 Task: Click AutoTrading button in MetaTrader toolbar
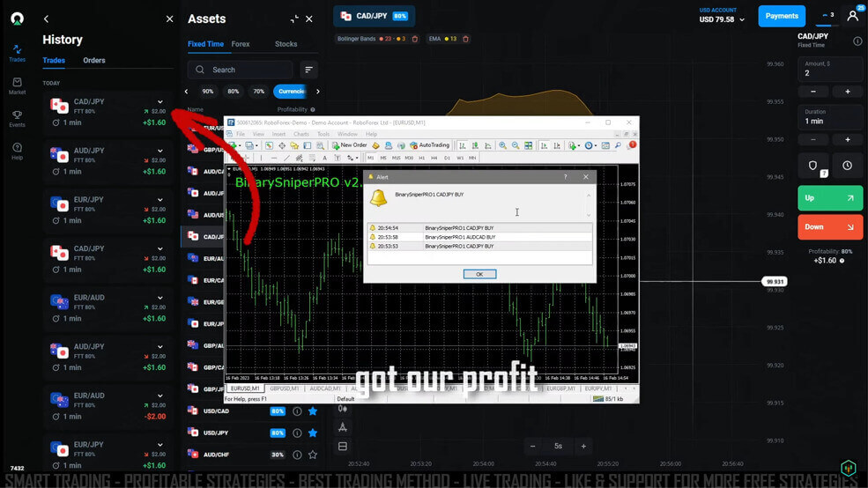click(x=429, y=145)
